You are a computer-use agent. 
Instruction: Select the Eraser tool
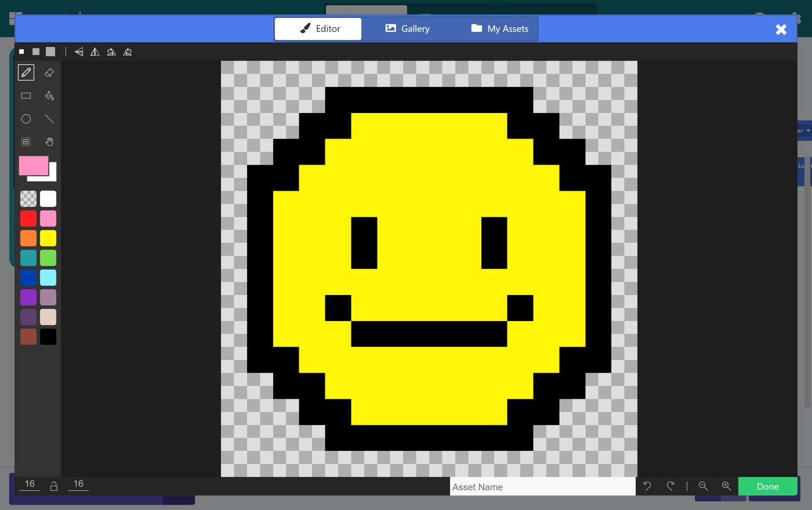[x=49, y=72]
